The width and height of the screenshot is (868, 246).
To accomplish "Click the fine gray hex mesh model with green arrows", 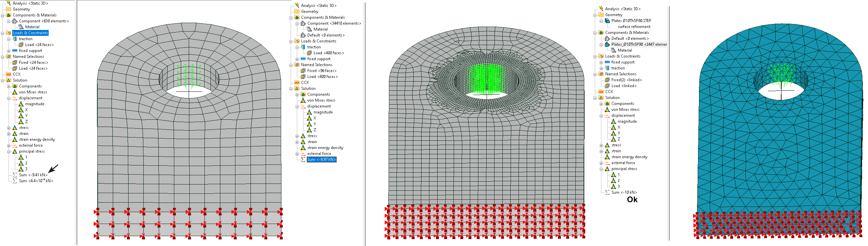I will tap(485, 133).
